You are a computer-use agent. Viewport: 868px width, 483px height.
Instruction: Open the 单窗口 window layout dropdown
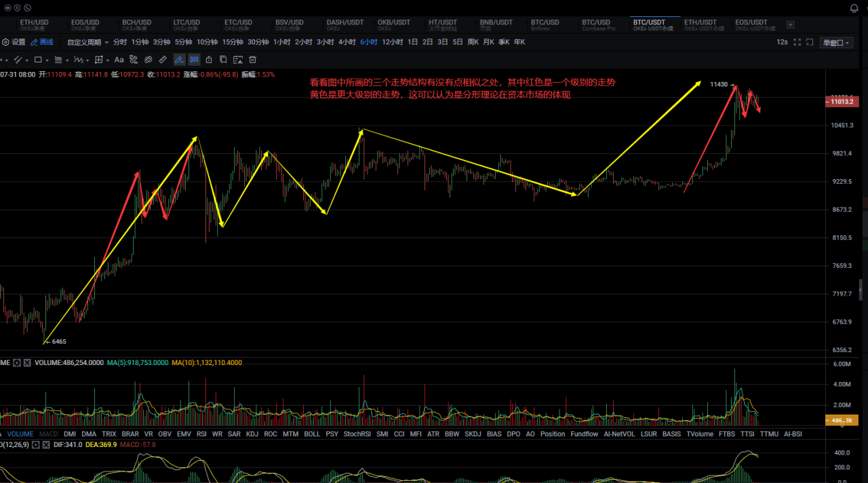pyautogui.click(x=836, y=42)
